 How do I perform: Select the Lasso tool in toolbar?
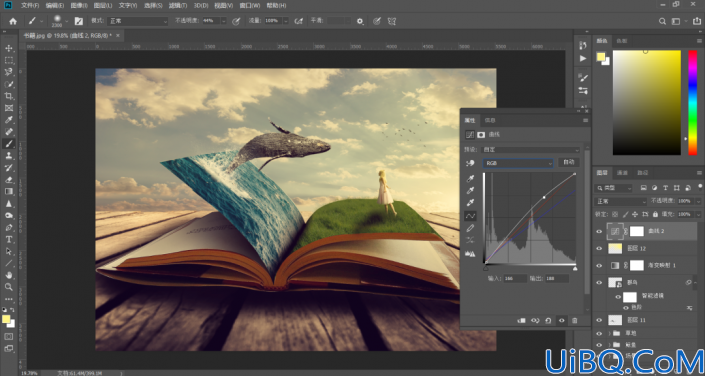point(9,72)
